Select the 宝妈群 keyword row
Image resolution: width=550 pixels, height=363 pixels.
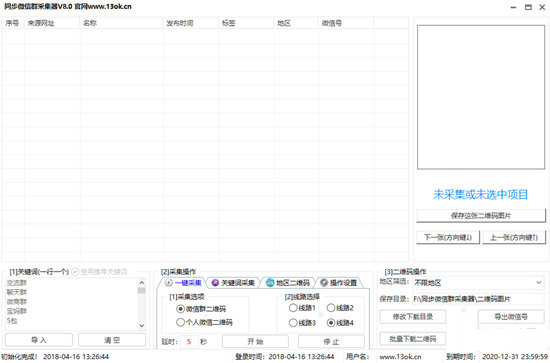[x=17, y=311]
